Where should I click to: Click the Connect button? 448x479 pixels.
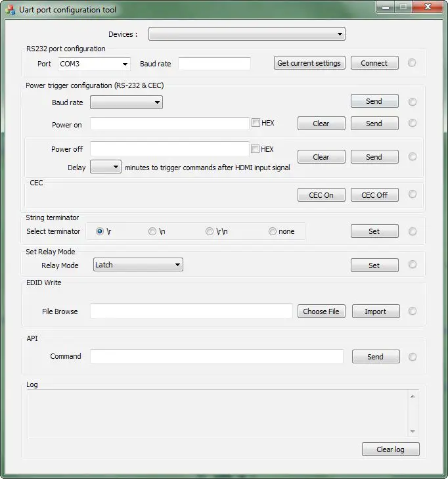point(374,63)
